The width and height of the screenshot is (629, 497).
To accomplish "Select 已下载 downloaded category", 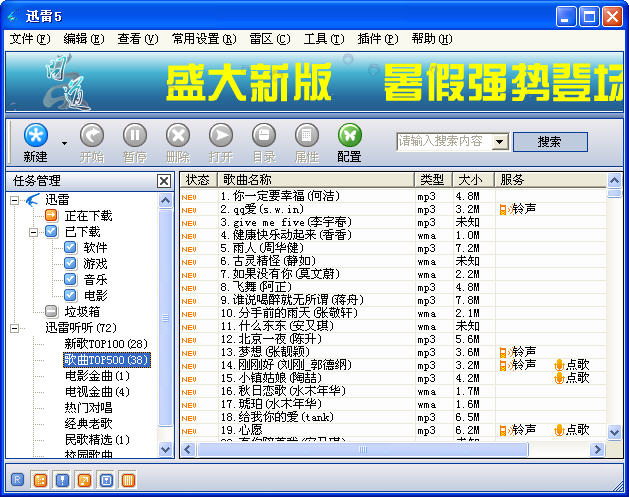I will (x=82, y=232).
